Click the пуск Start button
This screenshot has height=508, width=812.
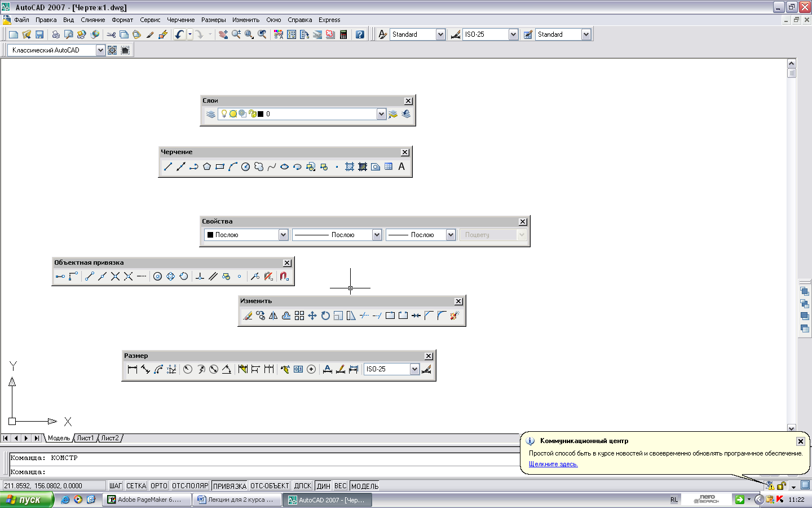27,500
